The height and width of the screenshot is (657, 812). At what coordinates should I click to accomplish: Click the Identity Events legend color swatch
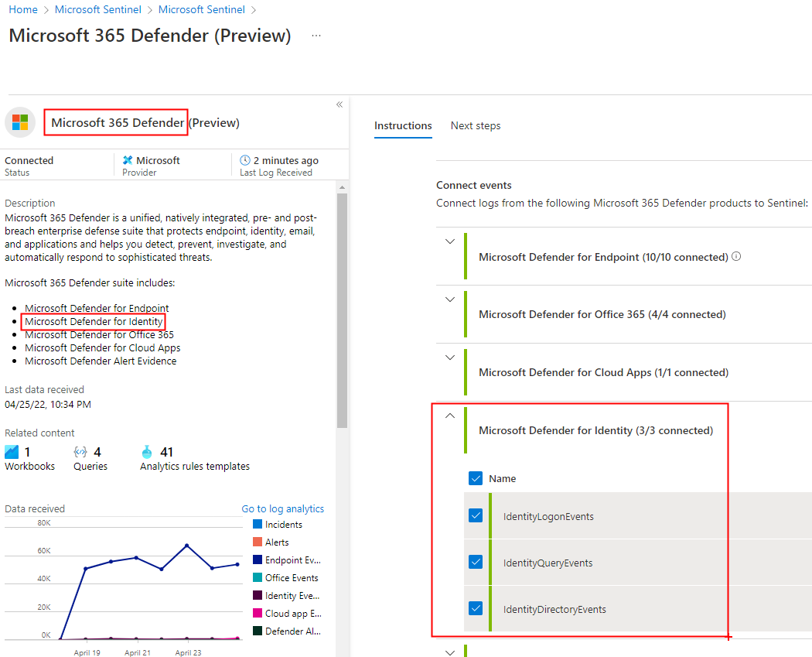(258, 595)
